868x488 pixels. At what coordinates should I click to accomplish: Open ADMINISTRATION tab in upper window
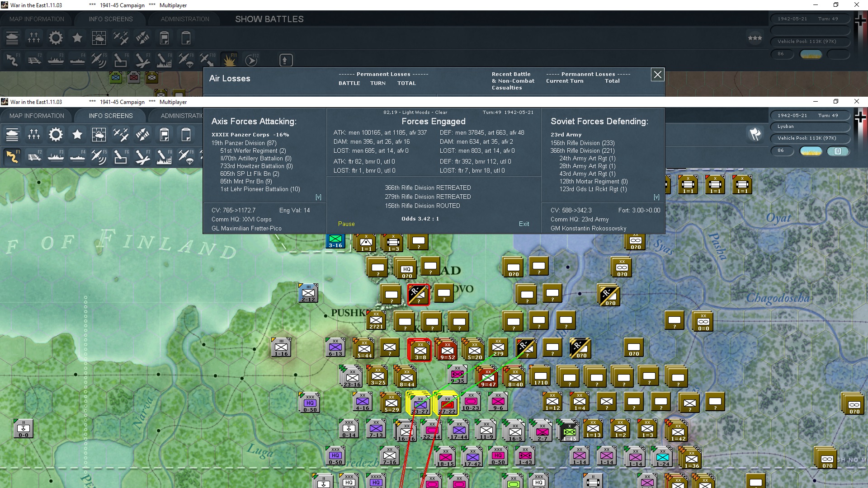[x=185, y=19]
